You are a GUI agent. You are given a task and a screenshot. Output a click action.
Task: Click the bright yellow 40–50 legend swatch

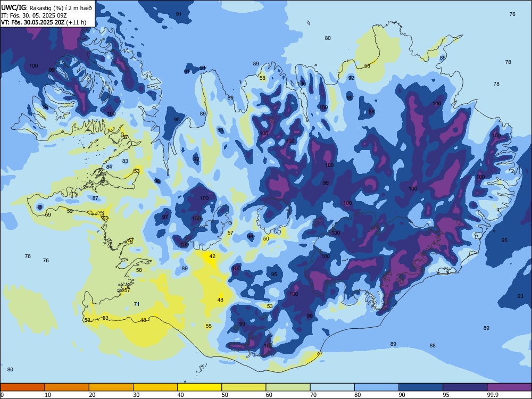(x=199, y=387)
